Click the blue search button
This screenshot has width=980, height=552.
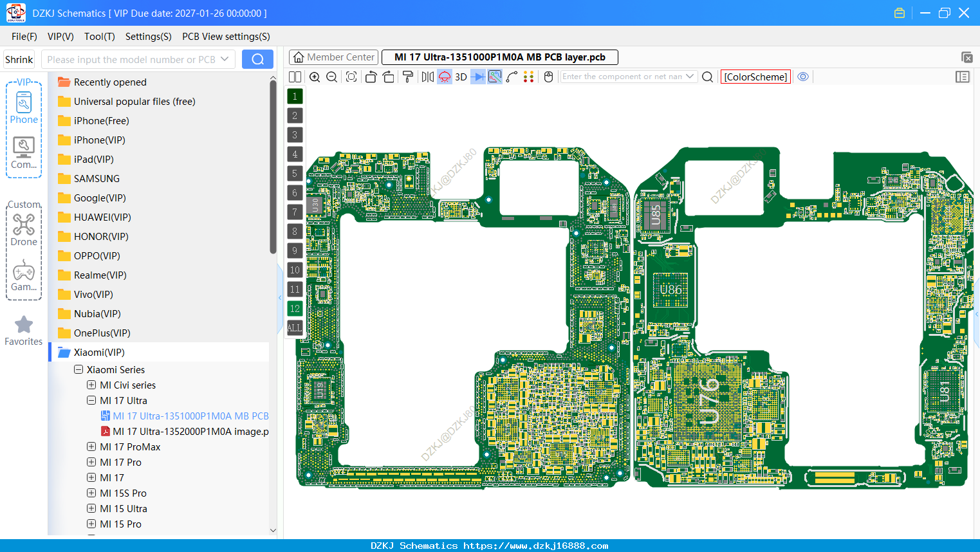257,59
